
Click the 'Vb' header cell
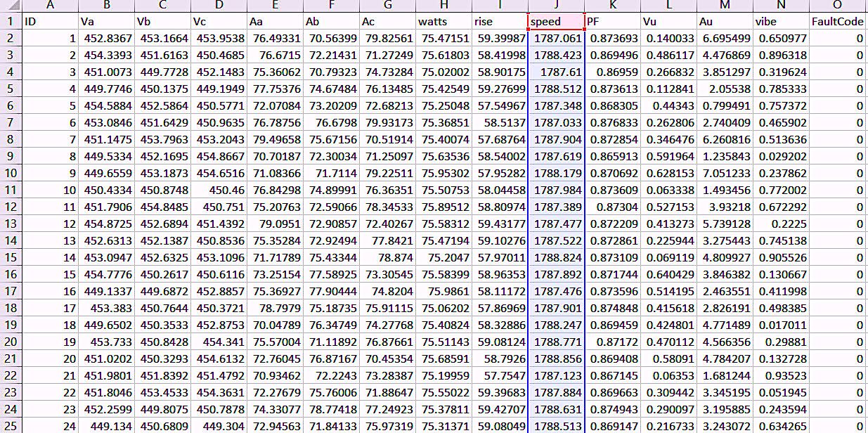(x=162, y=22)
